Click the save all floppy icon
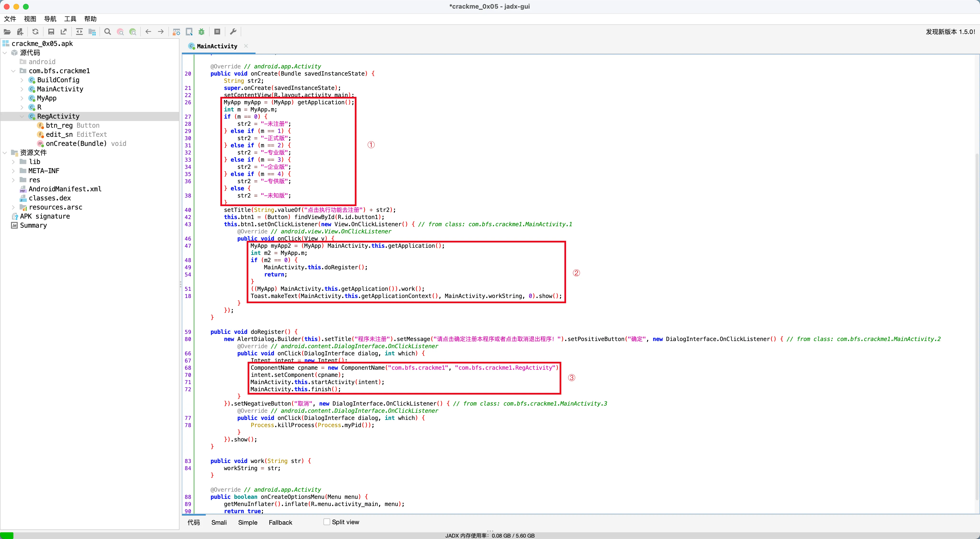Image resolution: width=980 pixels, height=539 pixels. pos(51,32)
